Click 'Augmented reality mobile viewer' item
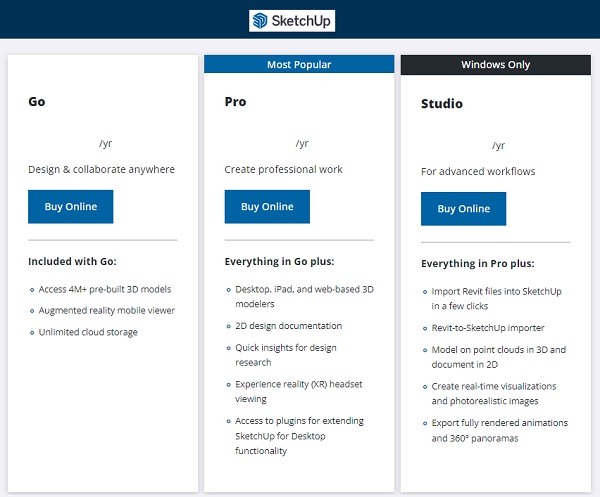The image size is (600, 497). 107,310
